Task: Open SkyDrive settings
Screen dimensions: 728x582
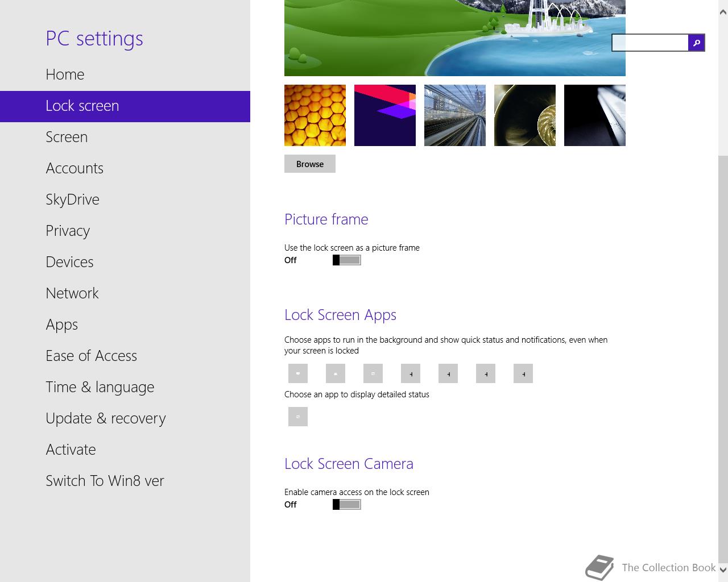Action: pos(125,200)
